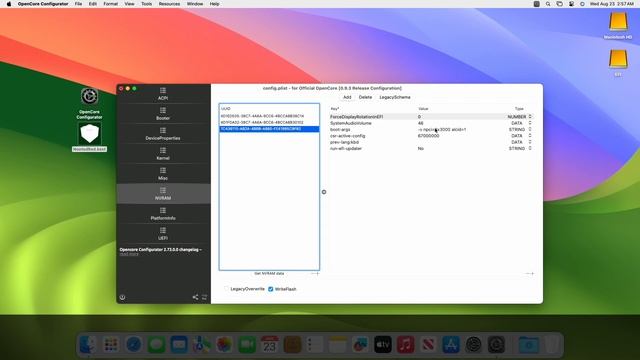This screenshot has height=360, width=640.
Task: Click the Get NVRAM data button
Action: 269,273
